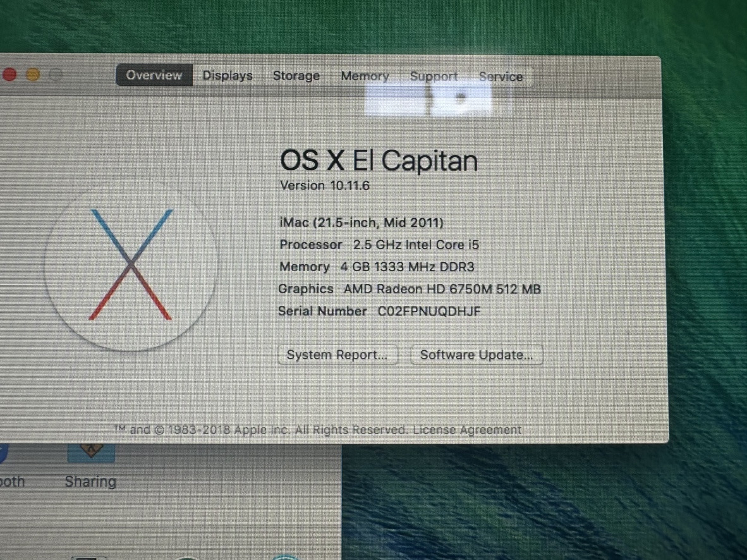Image resolution: width=747 pixels, height=560 pixels.
Task: Switch to the Service tab
Action: pyautogui.click(x=501, y=76)
